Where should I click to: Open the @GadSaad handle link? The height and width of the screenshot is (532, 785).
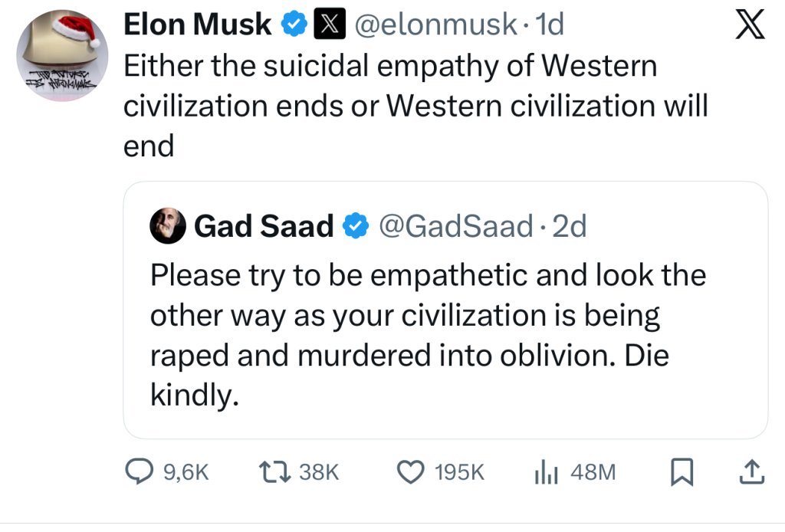[458, 226]
